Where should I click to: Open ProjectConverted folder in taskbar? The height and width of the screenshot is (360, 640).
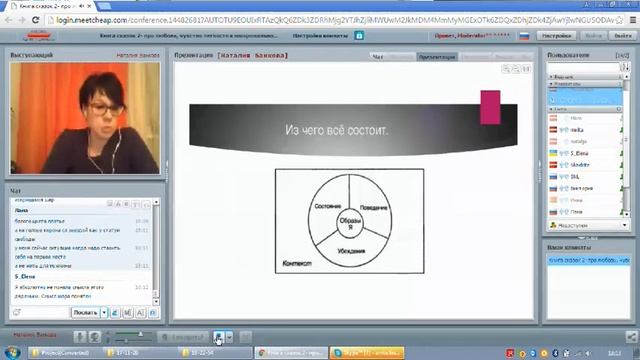tap(64, 353)
